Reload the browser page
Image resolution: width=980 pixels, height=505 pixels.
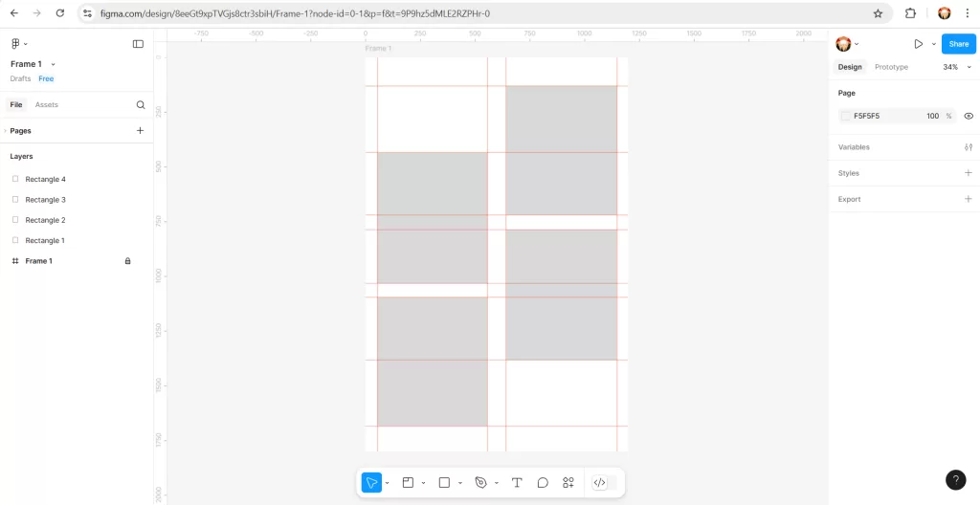(60, 13)
